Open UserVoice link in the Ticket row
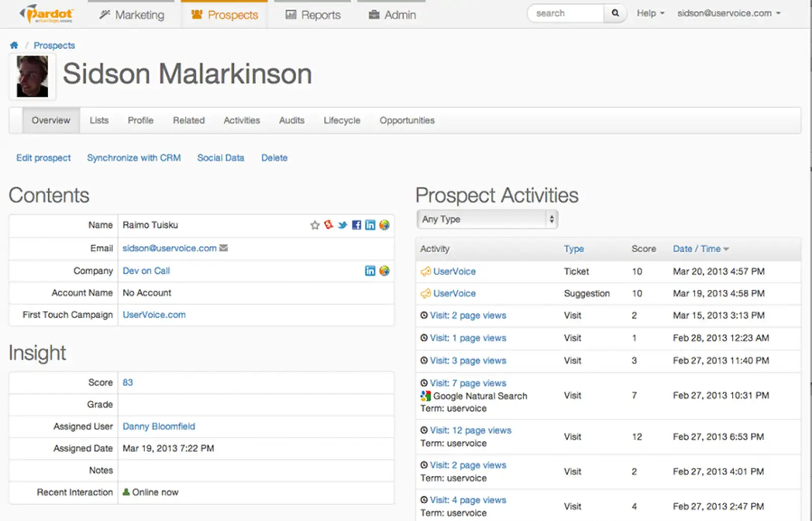812x521 pixels. 454,272
